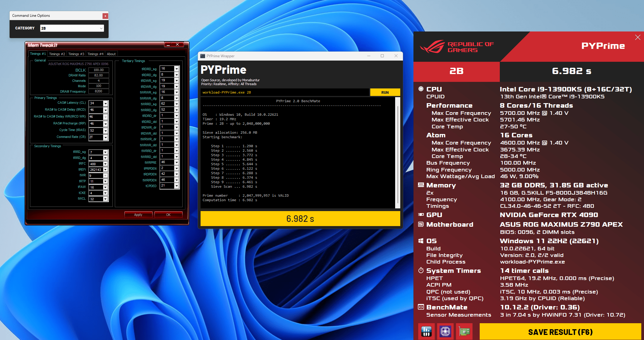Open the About tab in MemTweakIt

tap(111, 54)
